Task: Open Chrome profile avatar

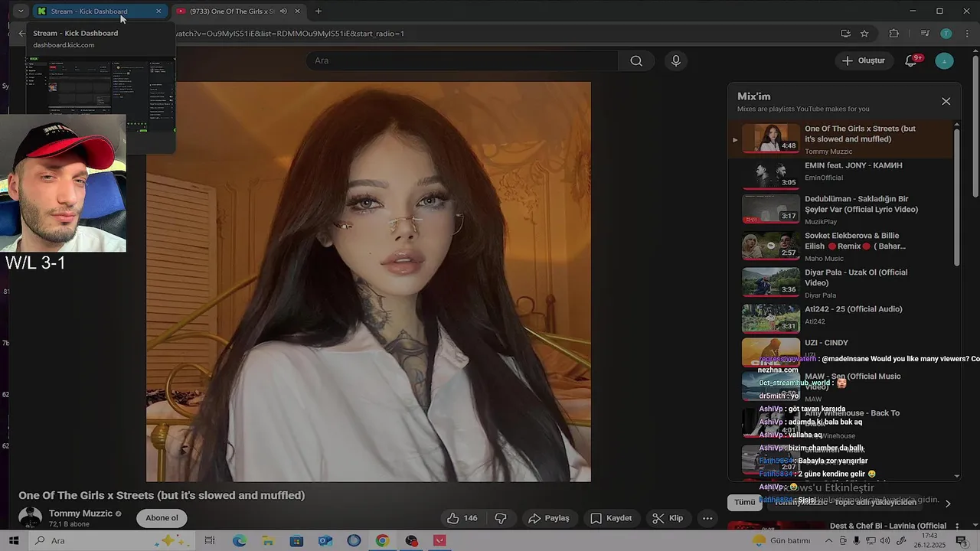Action: [946, 34]
